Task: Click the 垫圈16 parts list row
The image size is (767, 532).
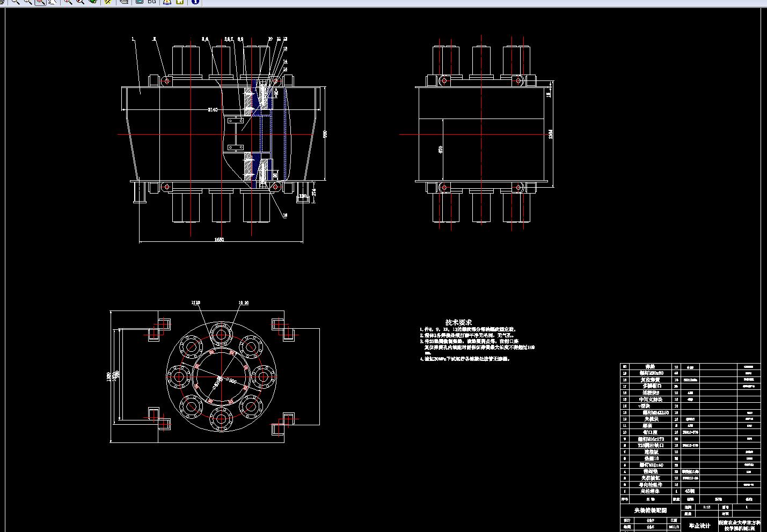Action: (x=690, y=459)
